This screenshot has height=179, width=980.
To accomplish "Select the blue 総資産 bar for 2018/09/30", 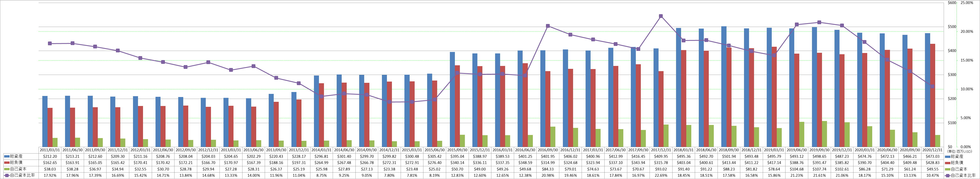I will click(x=724, y=86).
